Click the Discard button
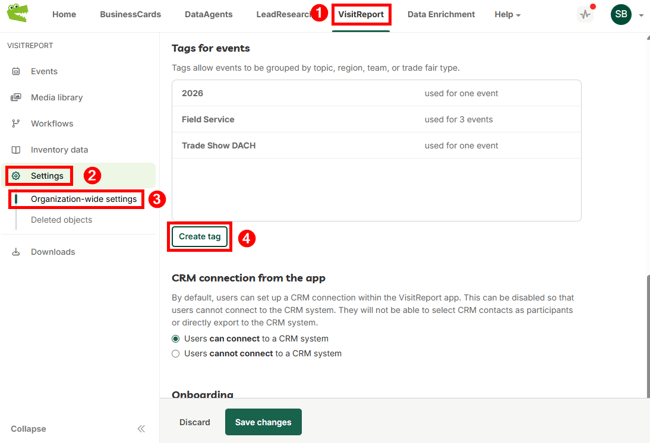650x443 pixels. coord(194,422)
